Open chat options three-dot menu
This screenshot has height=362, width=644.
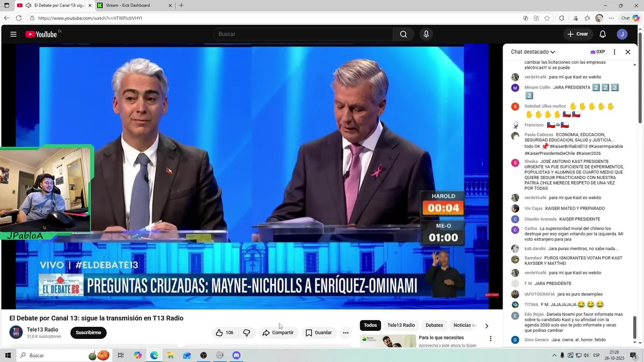[x=614, y=52]
